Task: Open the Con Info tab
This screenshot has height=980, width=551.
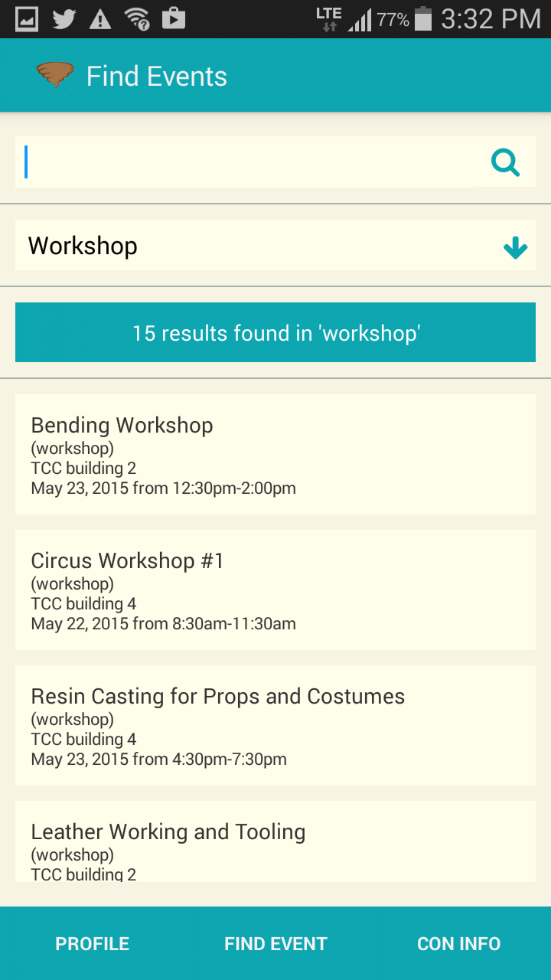Action: 458,944
